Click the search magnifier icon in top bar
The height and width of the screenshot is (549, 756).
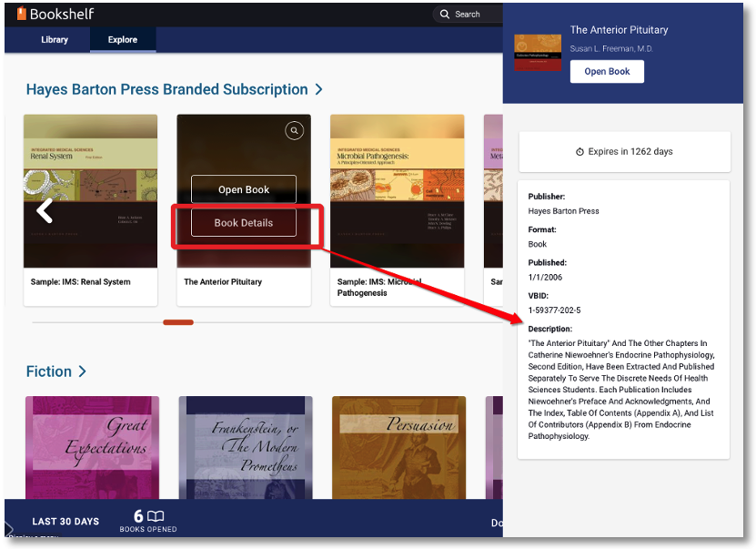[x=444, y=15]
